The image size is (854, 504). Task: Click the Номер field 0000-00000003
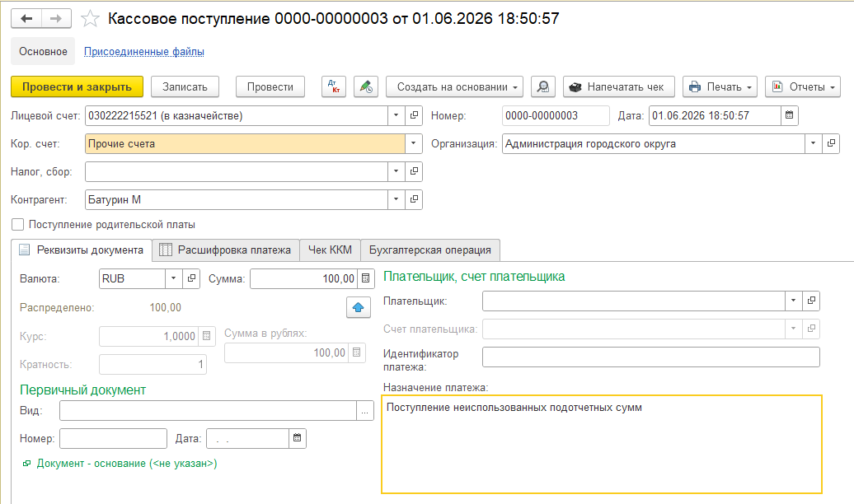556,115
